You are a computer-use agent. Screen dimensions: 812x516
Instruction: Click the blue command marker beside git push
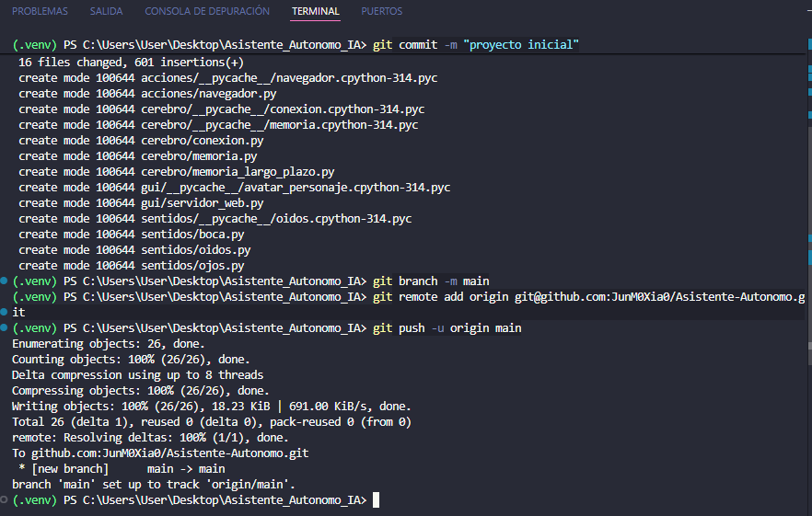click(4, 327)
